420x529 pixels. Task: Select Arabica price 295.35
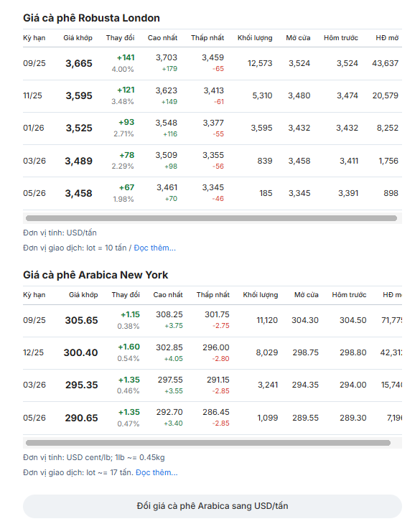click(x=82, y=385)
